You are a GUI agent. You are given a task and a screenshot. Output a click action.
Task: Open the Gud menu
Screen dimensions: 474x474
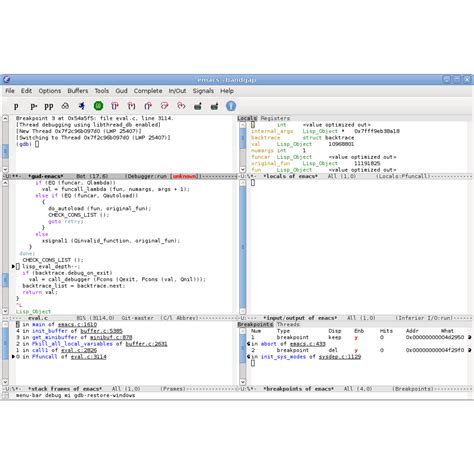click(x=121, y=91)
